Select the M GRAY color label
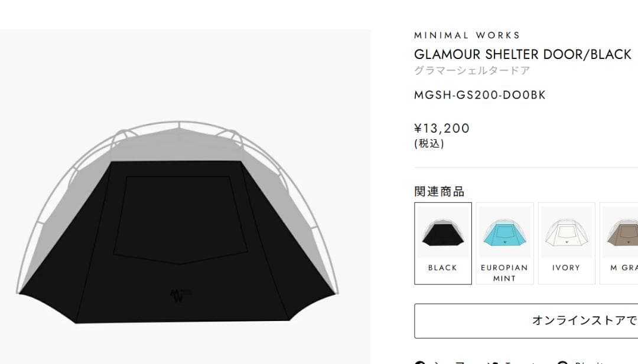The width and height of the screenshot is (638, 364). [x=624, y=268]
